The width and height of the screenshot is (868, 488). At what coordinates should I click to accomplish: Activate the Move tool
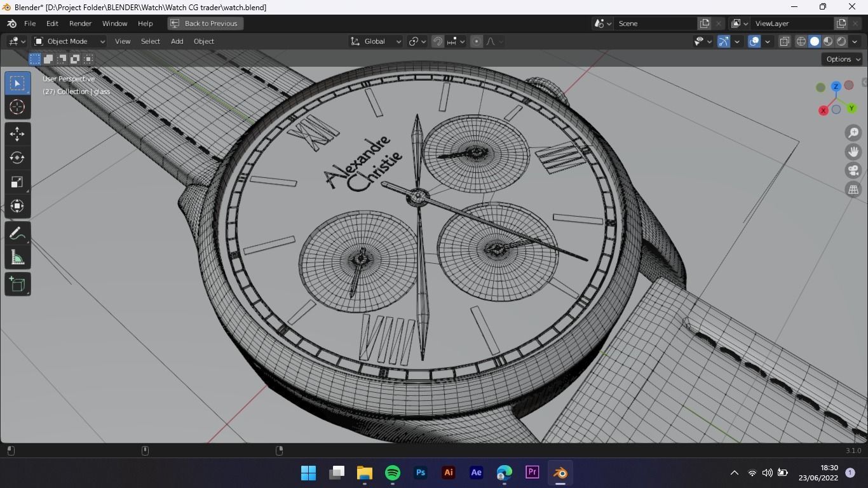pos(17,133)
